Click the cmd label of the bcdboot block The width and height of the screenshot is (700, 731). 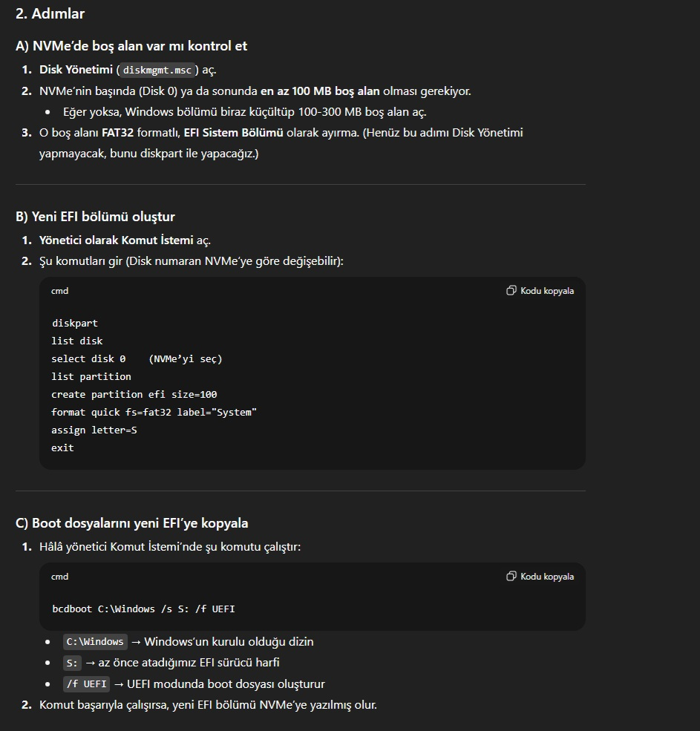pyautogui.click(x=59, y=577)
